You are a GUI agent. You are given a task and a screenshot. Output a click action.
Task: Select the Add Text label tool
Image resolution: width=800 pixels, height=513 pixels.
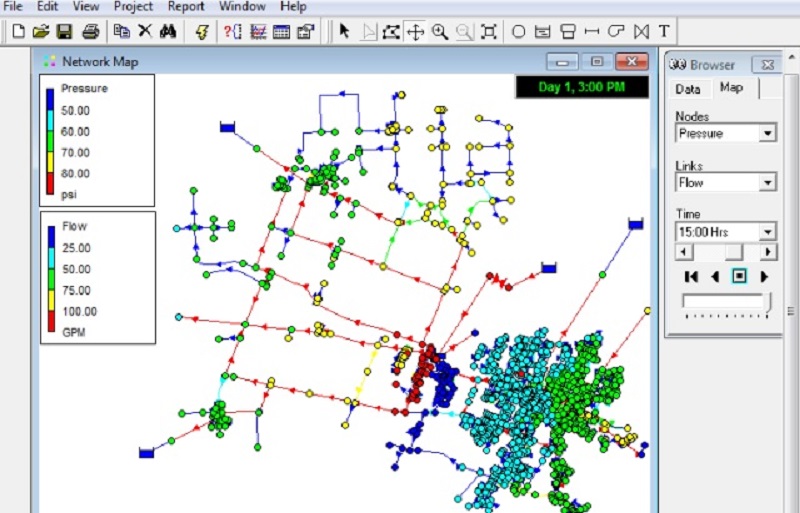click(x=664, y=31)
